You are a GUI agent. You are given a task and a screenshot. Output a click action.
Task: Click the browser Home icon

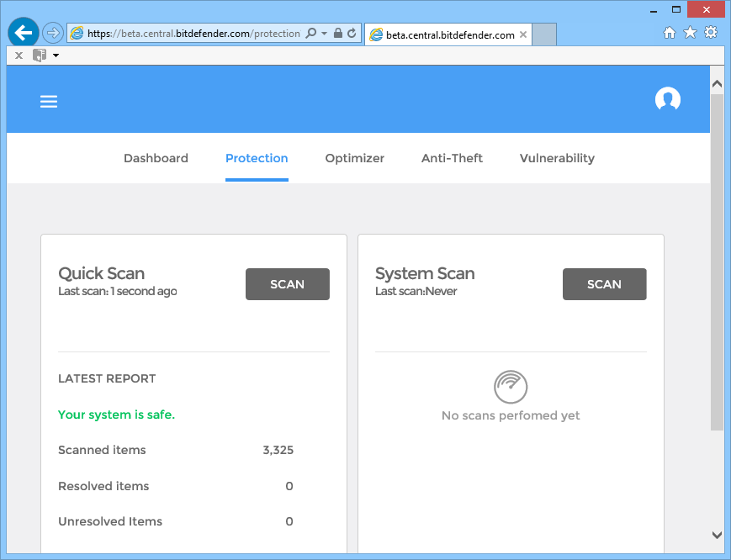[670, 32]
